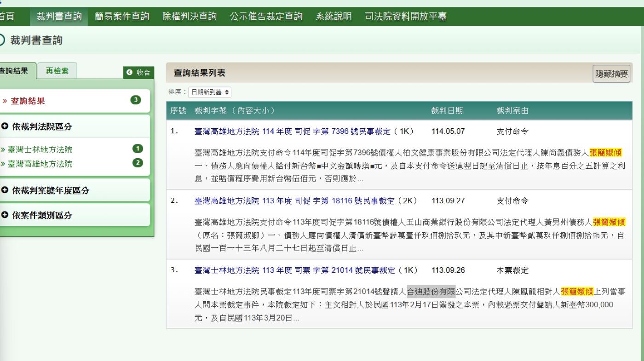Image resolution: width=644 pixels, height=361 pixels.
Task: Switch to the 再檢索 tab
Action: coord(57,71)
